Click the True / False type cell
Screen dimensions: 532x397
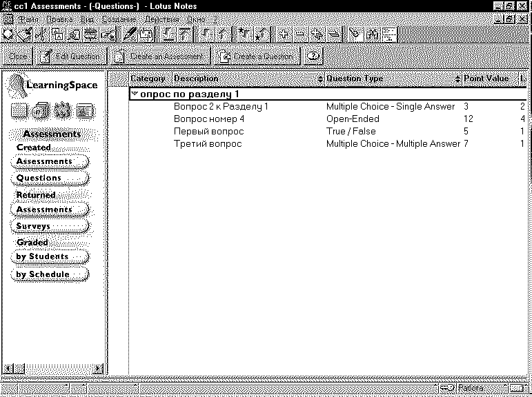(351, 132)
